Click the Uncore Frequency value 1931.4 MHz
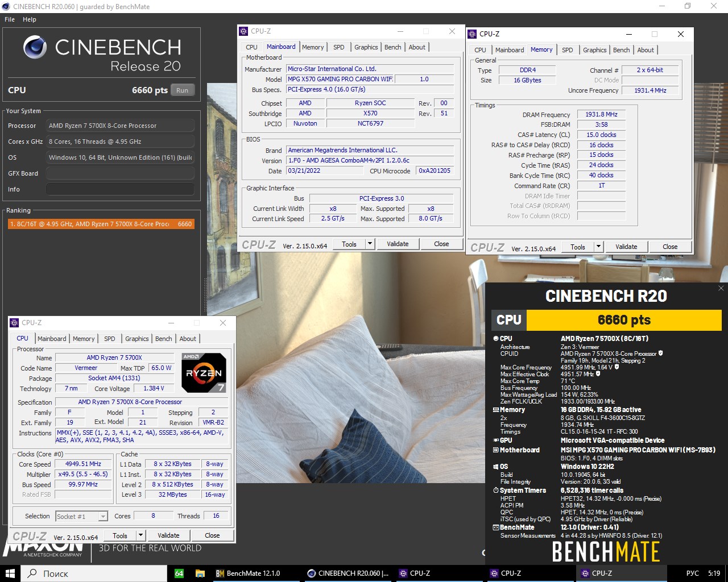This screenshot has width=728, height=582. 650,90
